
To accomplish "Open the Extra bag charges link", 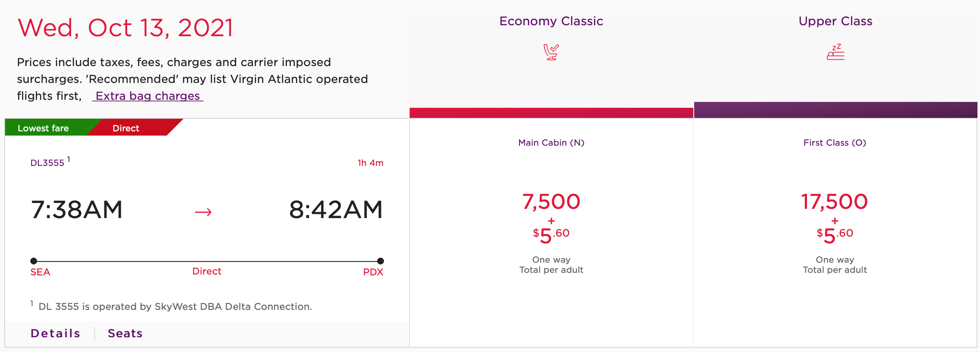I will coord(147,96).
